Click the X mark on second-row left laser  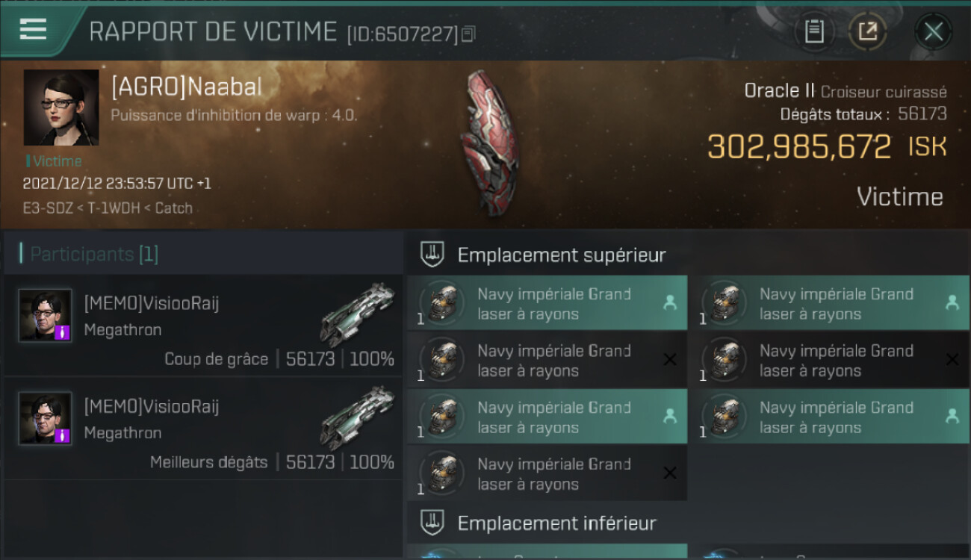click(670, 360)
